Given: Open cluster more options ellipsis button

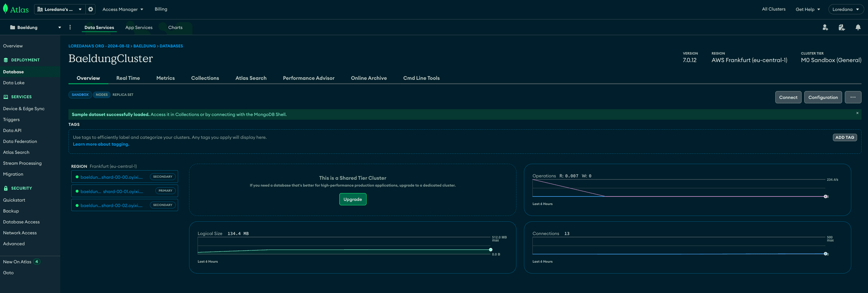Looking at the screenshot, I should (853, 97).
